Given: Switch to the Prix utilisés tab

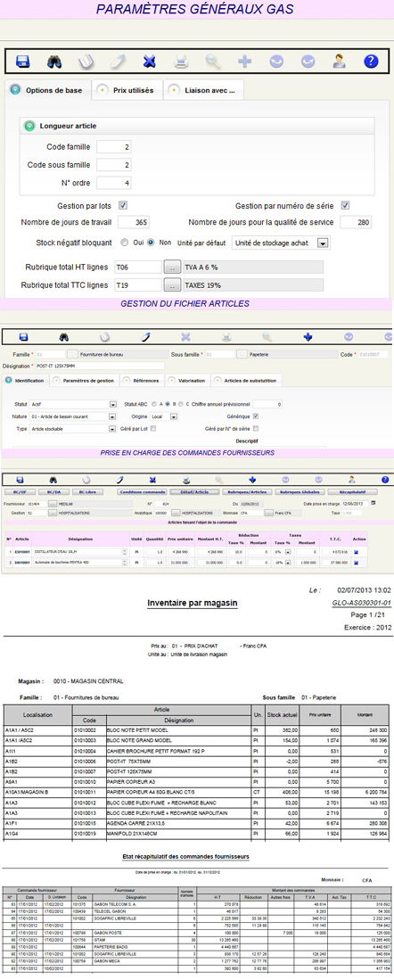Looking at the screenshot, I should pyautogui.click(x=127, y=90).
